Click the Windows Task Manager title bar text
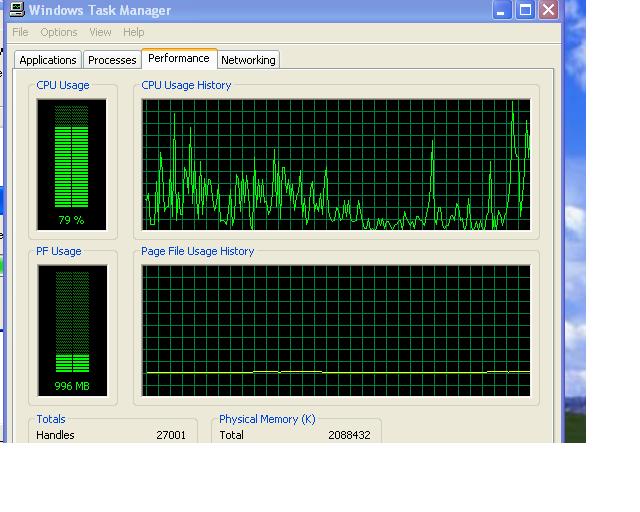The image size is (640, 512). coord(100,10)
